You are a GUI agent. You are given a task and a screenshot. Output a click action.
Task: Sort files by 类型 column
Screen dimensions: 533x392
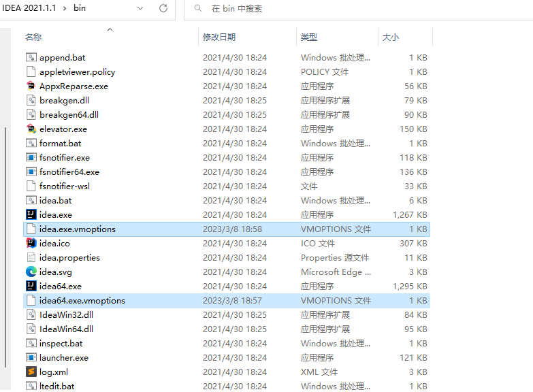click(309, 37)
